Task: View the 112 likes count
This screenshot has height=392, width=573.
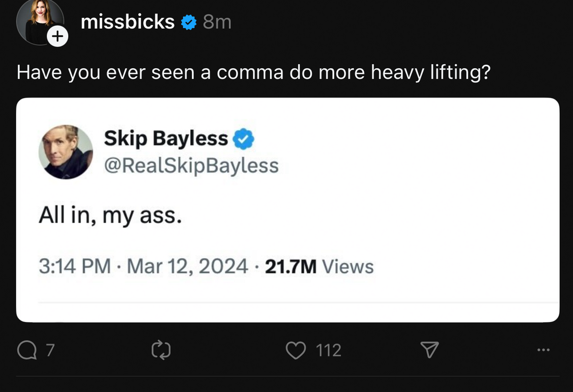Action: tap(329, 350)
